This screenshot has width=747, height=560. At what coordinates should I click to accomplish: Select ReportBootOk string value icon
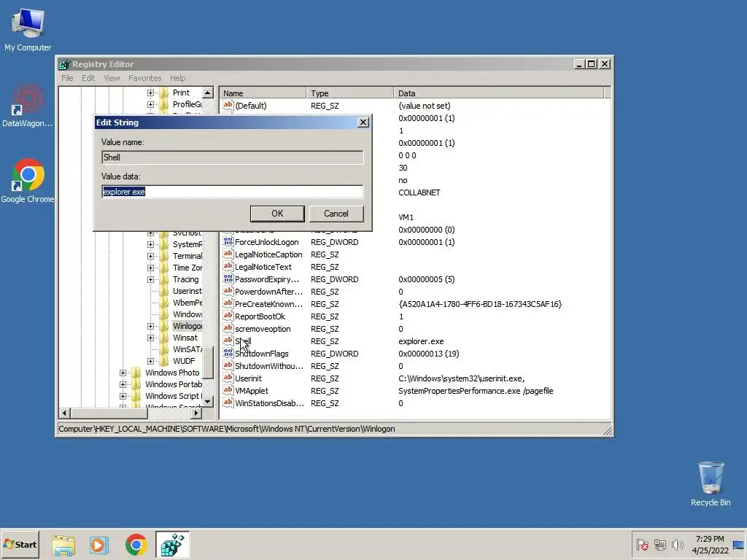[x=228, y=316]
